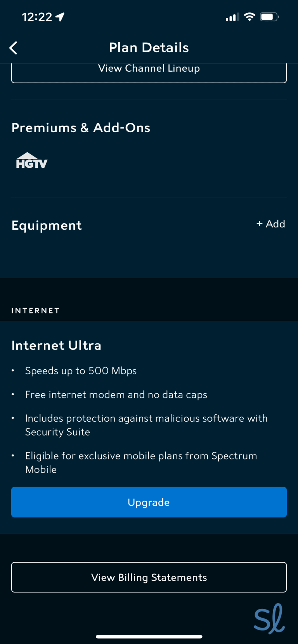Open the Plan Details title area
298x644 pixels.
[149, 47]
